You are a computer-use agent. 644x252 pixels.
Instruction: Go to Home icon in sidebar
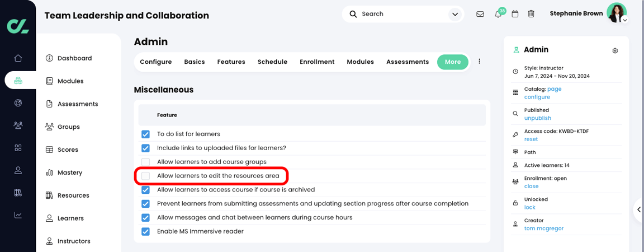pos(18,58)
